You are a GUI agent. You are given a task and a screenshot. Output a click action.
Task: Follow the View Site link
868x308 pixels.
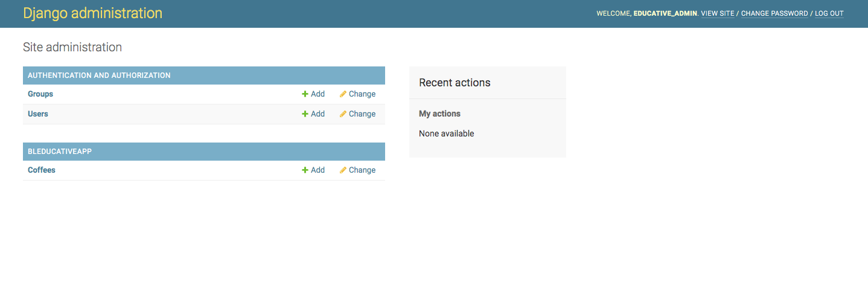click(718, 13)
